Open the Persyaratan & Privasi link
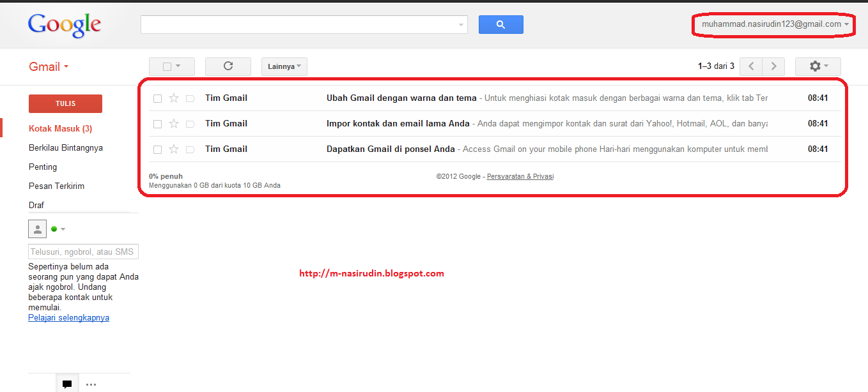 tap(520, 176)
